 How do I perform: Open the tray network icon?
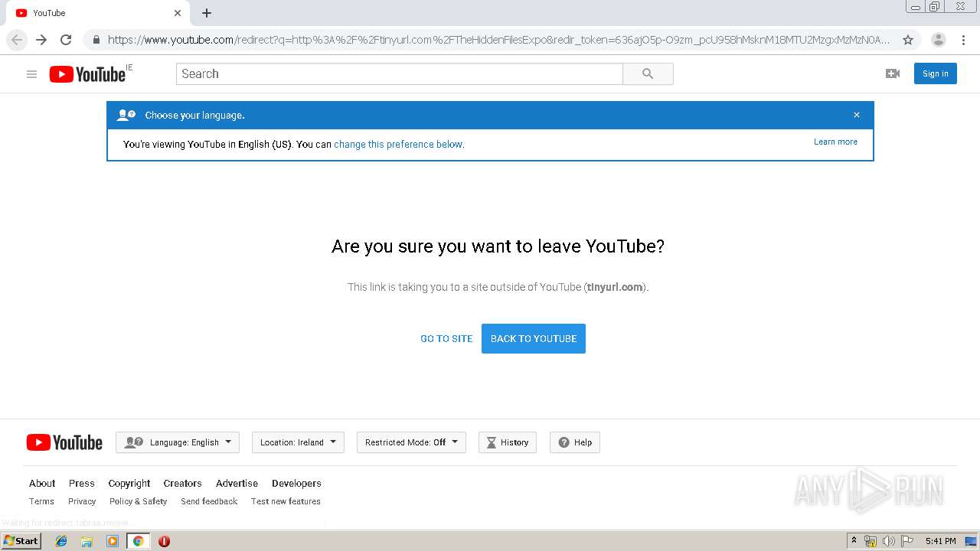pyautogui.click(x=871, y=541)
